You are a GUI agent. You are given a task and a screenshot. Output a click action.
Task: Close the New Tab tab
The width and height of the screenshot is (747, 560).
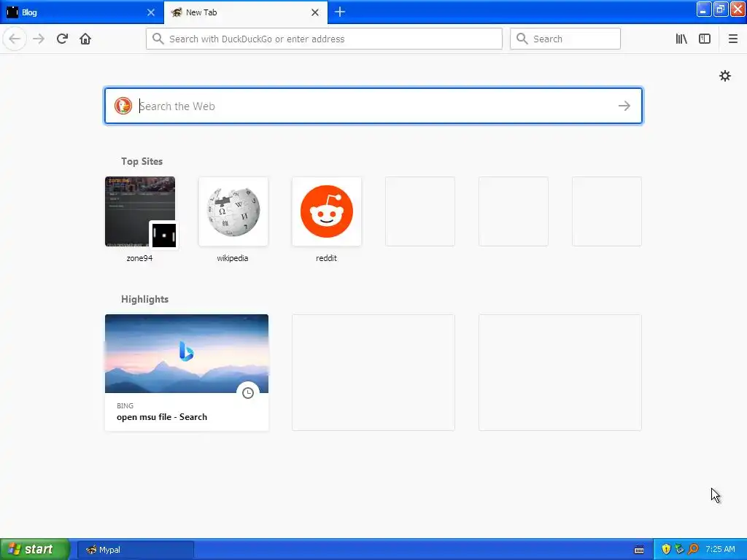tap(315, 12)
